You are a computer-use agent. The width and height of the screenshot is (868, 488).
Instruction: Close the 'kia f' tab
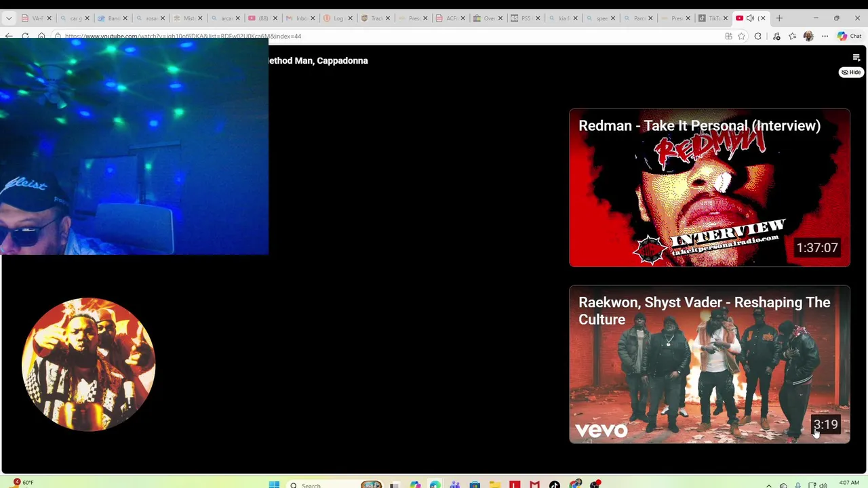(x=575, y=18)
